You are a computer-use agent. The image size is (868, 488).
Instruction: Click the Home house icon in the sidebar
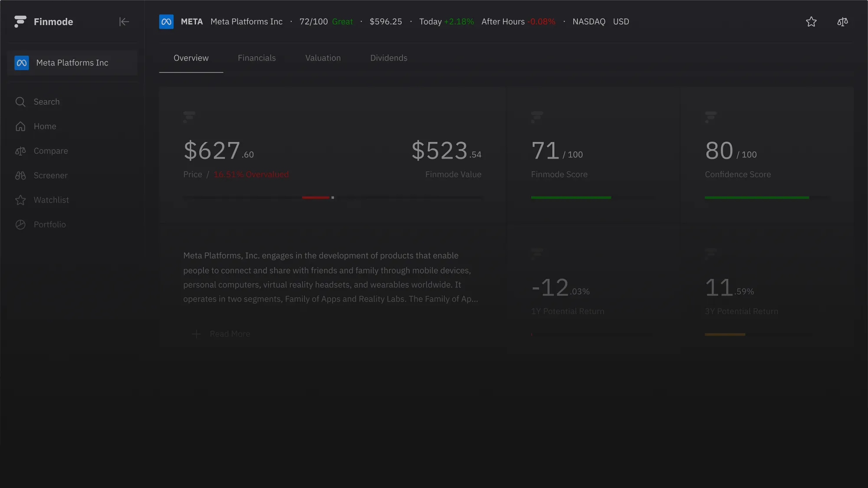[x=20, y=126]
